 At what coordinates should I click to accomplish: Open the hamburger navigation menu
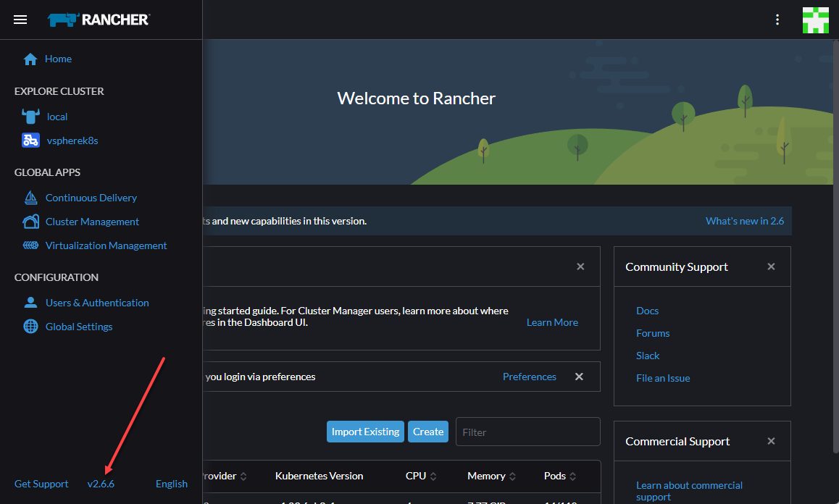pos(20,20)
